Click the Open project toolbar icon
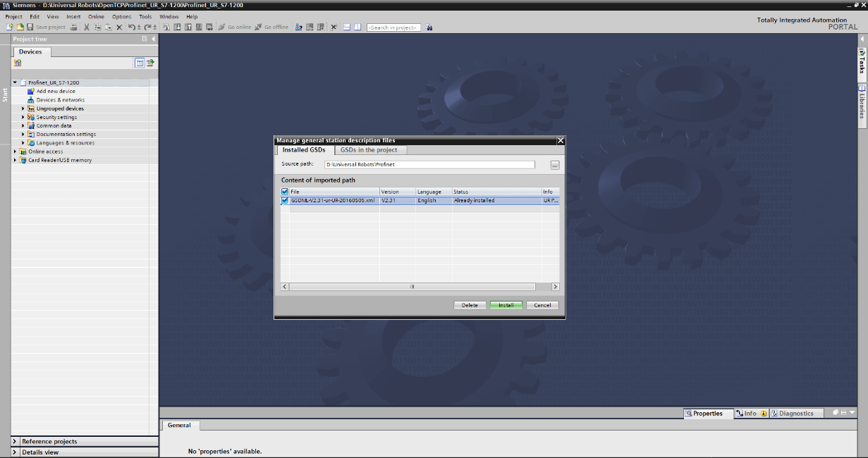The width and height of the screenshot is (868, 458). point(20,27)
